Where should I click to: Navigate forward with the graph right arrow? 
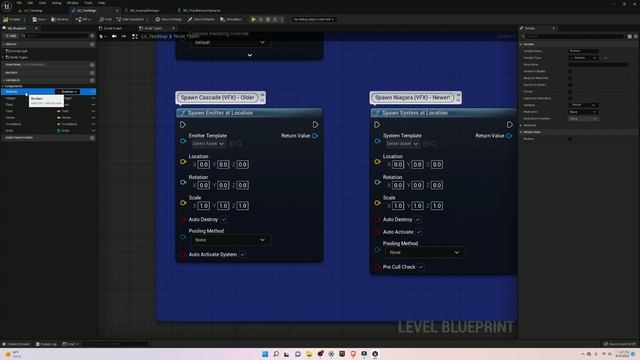124,36
